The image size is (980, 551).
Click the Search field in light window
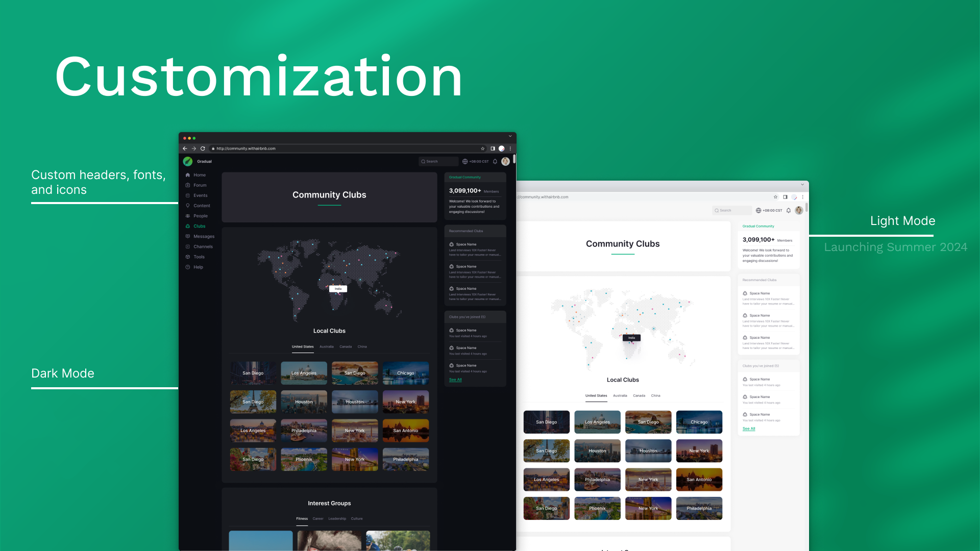coord(731,210)
